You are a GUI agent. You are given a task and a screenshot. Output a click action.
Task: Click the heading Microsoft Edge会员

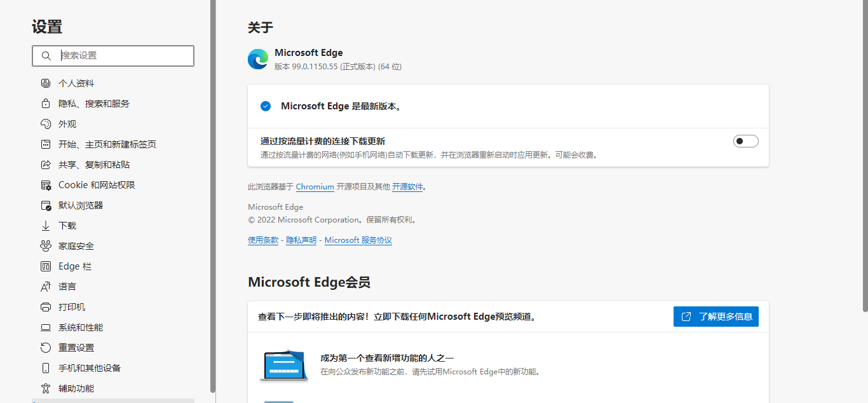click(309, 282)
